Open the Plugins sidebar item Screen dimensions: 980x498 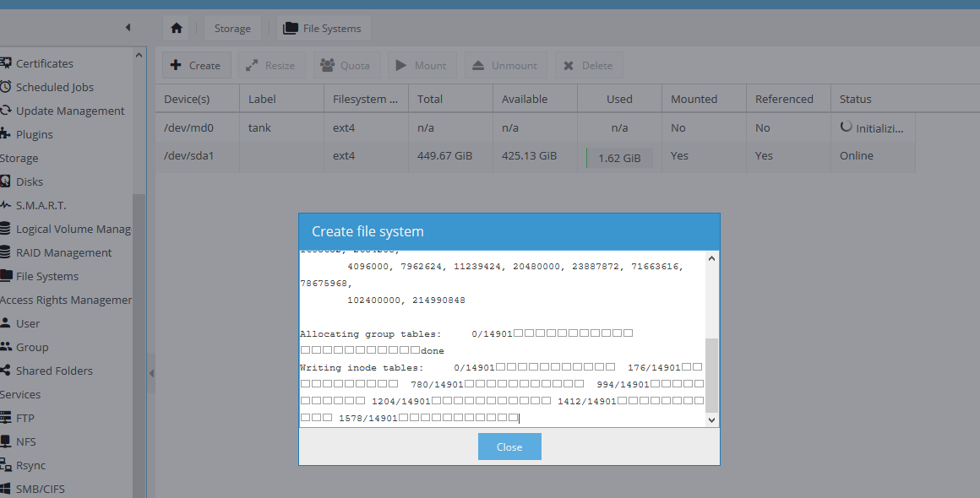(34, 134)
